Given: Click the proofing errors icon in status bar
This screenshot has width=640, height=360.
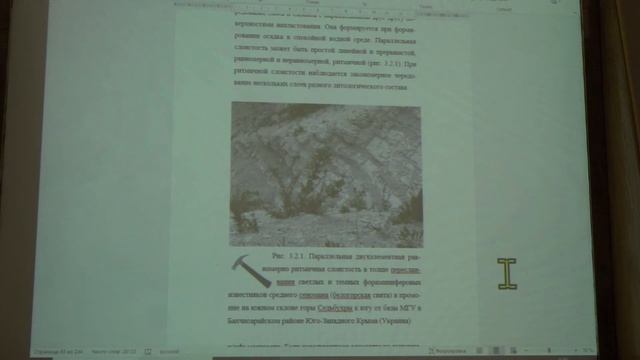Looking at the screenshot, I should tap(148, 351).
